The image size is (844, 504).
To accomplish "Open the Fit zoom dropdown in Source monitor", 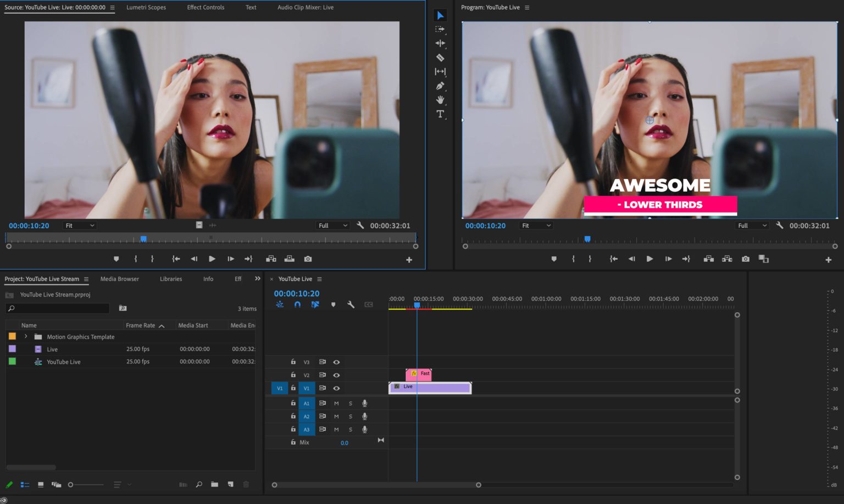I will coord(79,225).
